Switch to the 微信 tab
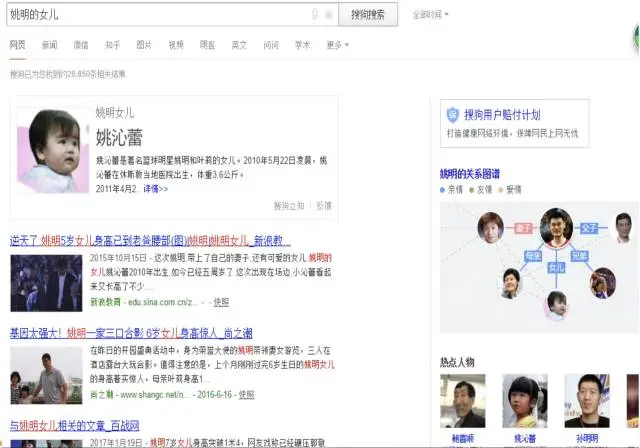 tap(81, 45)
